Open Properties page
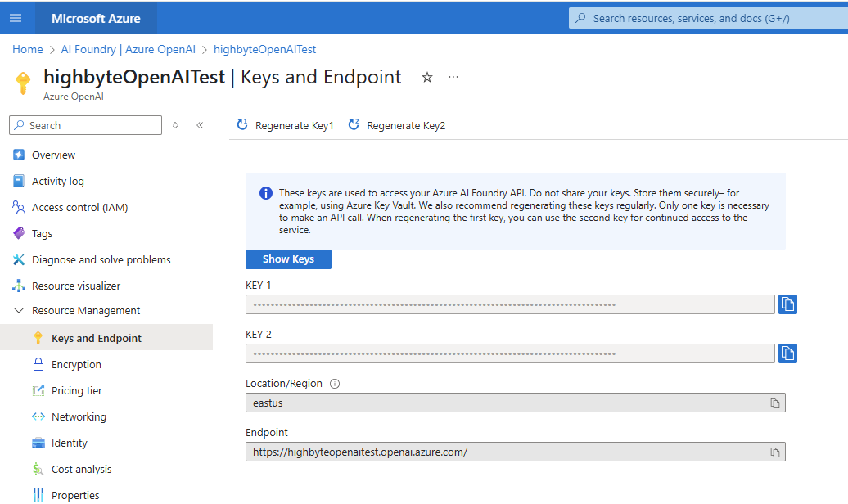The height and width of the screenshot is (504, 848). click(x=75, y=495)
